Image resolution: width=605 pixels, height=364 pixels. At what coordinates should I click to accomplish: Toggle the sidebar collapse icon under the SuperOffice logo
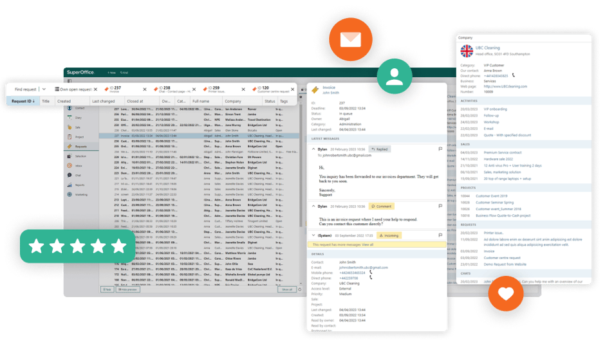coord(70,81)
